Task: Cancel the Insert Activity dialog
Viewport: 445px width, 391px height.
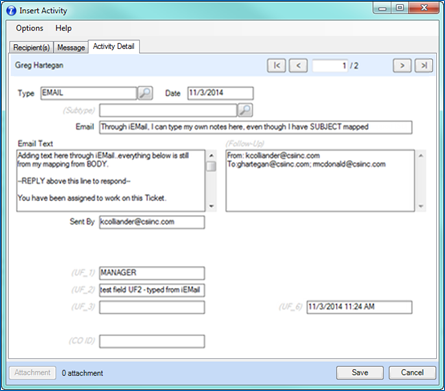Action: coord(412,373)
